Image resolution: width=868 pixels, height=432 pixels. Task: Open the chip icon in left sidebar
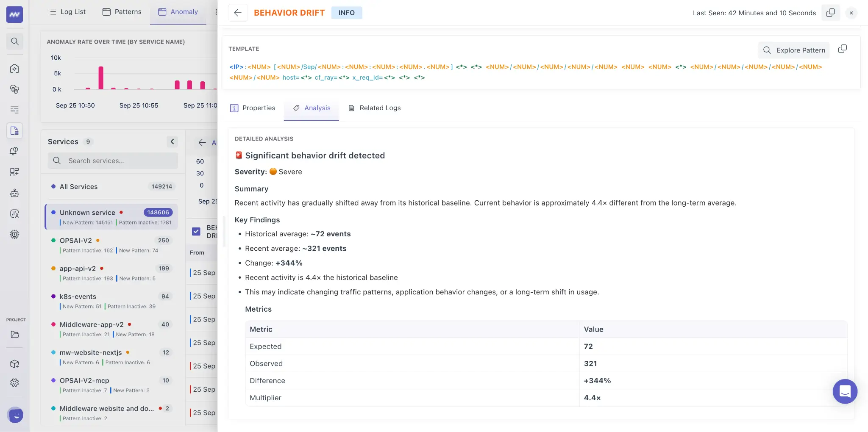14,234
